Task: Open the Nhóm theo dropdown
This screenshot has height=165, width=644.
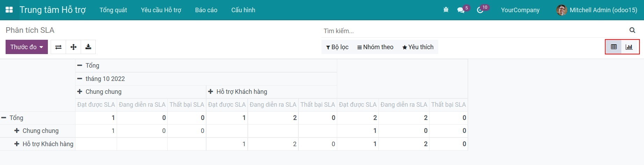Action: tap(375, 47)
